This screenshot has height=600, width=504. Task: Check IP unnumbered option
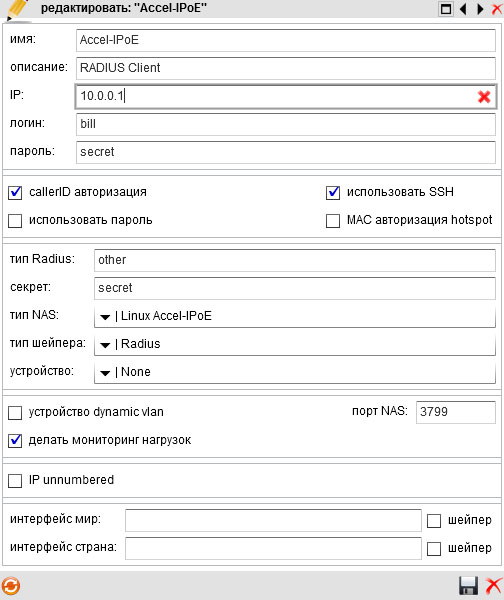coord(15,481)
